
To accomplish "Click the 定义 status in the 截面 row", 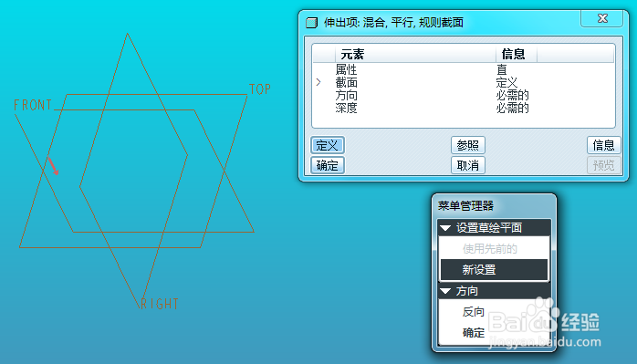I will point(506,82).
